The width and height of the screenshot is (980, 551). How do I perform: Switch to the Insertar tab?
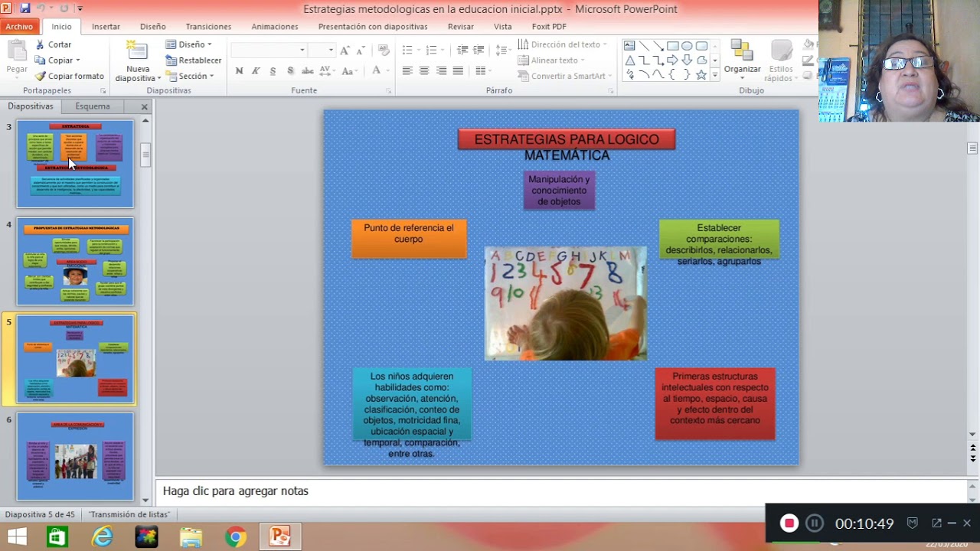point(106,26)
